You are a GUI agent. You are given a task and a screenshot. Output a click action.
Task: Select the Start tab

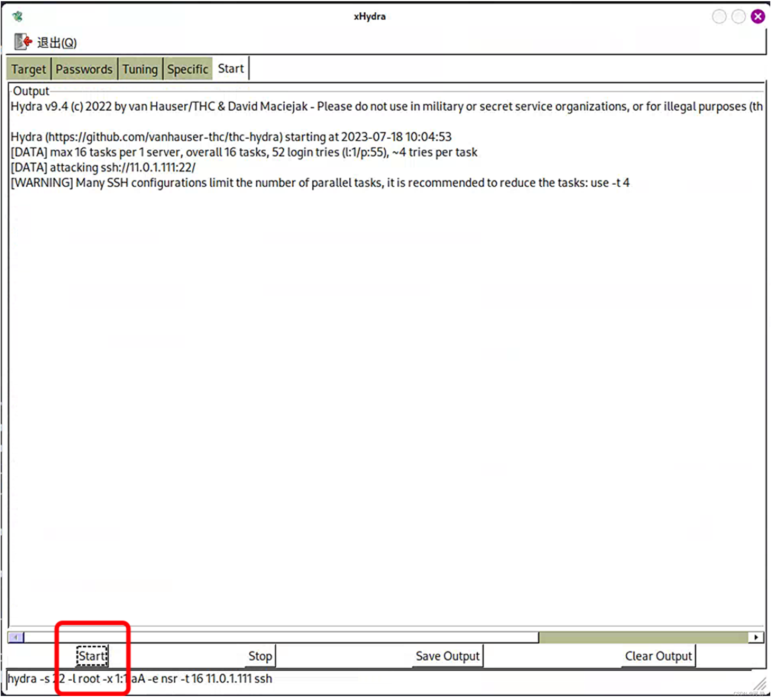(x=231, y=69)
